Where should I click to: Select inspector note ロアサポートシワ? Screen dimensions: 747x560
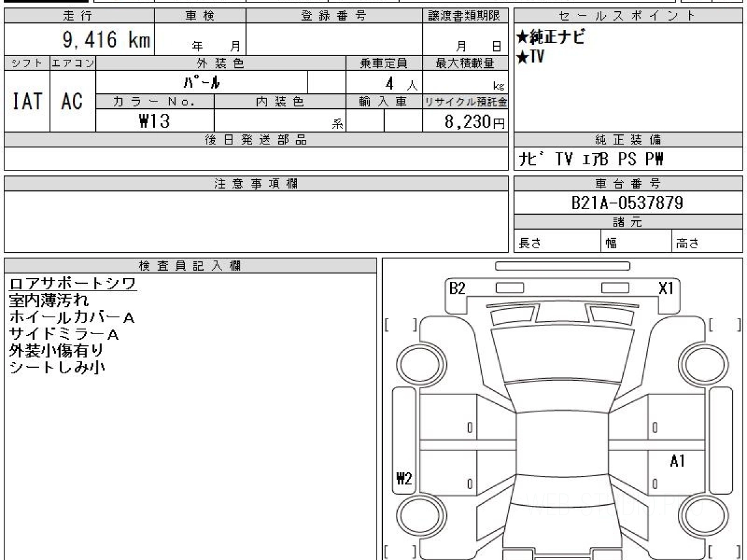73,284
